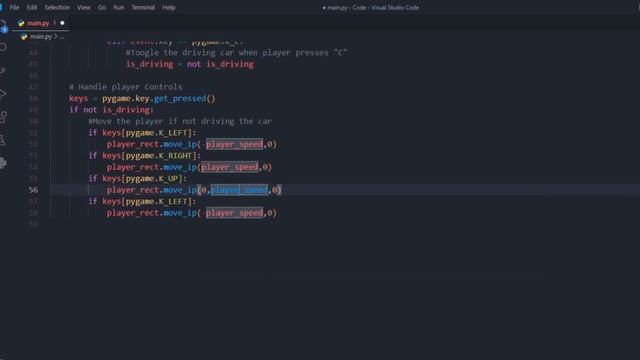Open the Explorer view in the activity bar
The height and width of the screenshot is (360, 640).
pyautogui.click(x=3, y=25)
